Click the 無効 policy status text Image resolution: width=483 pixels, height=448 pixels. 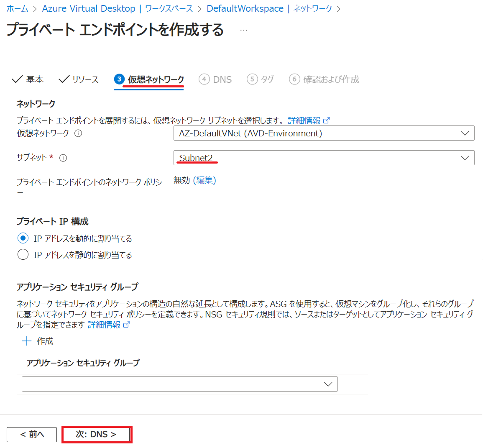point(182,180)
